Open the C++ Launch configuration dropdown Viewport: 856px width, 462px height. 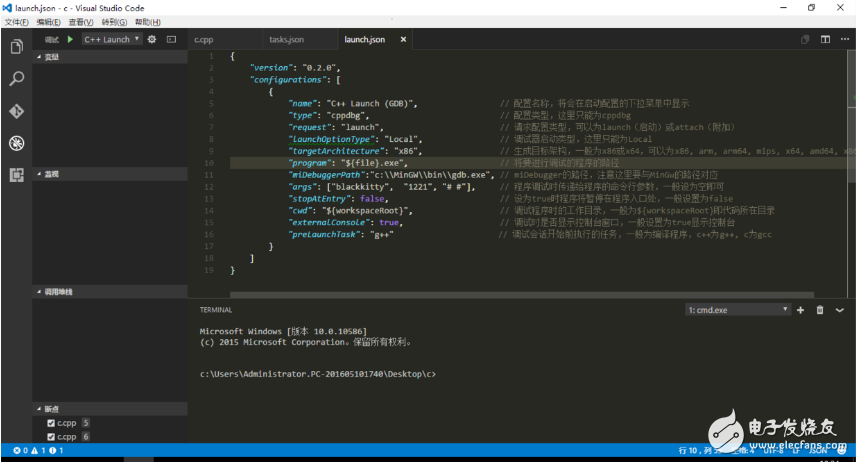tap(112, 39)
